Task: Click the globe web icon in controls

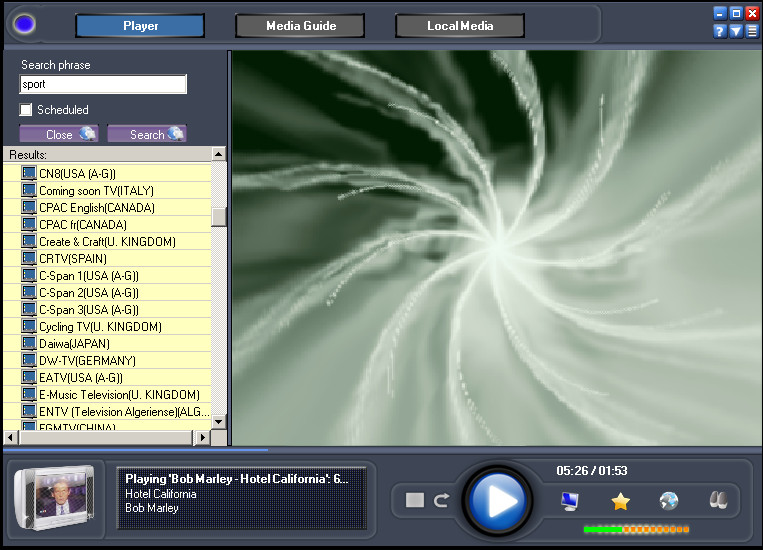Action: coord(669,501)
